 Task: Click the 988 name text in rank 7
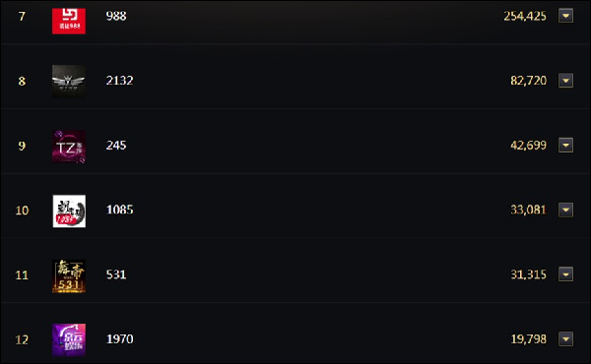(116, 16)
